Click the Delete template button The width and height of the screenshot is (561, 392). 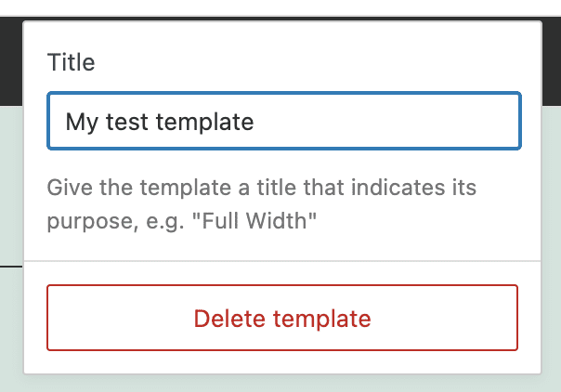(x=282, y=319)
